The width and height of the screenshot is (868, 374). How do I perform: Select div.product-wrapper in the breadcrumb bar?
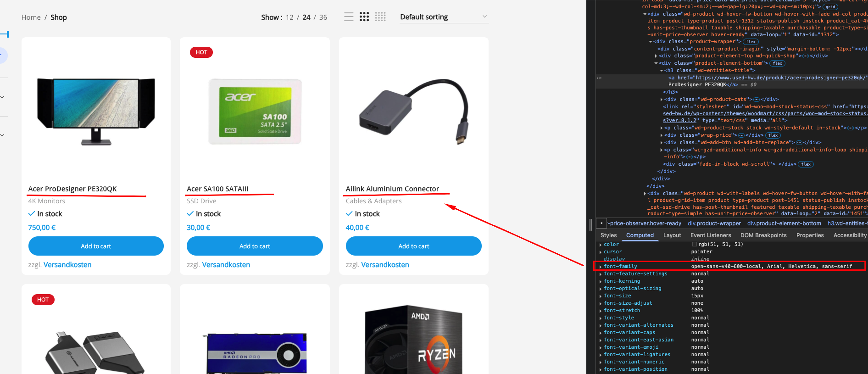tap(714, 223)
